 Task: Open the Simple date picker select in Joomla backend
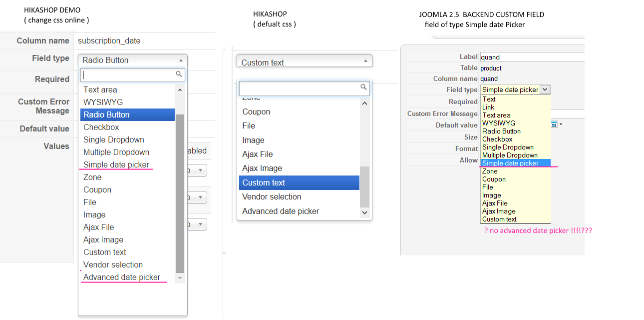[515, 89]
